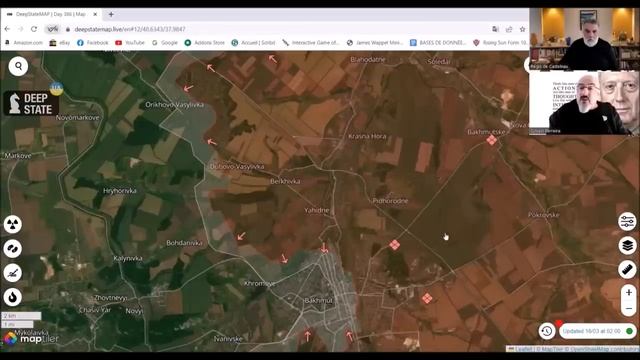Screen dimensions: 640x360
Task: Open the Rising Sun Form bookmark
Action: tap(500, 42)
